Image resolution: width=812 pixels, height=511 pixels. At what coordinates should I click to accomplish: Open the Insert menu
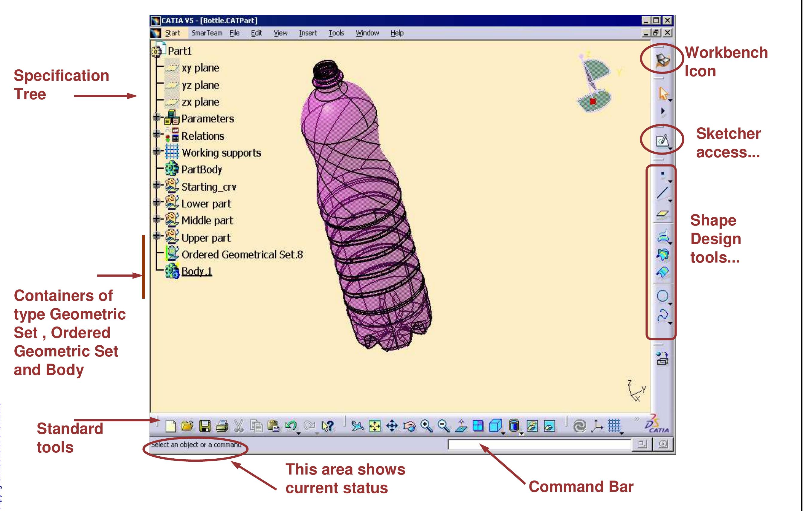308,33
